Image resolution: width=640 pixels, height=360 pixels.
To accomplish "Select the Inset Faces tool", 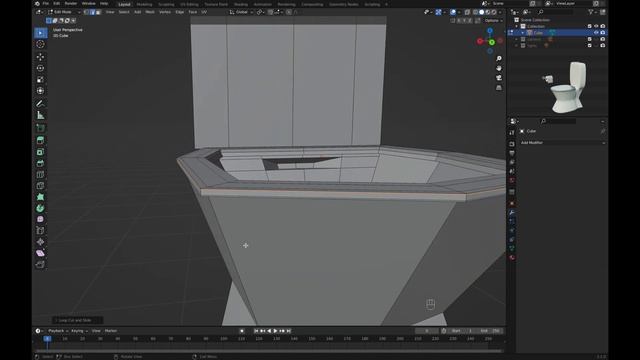I will click(x=40, y=152).
